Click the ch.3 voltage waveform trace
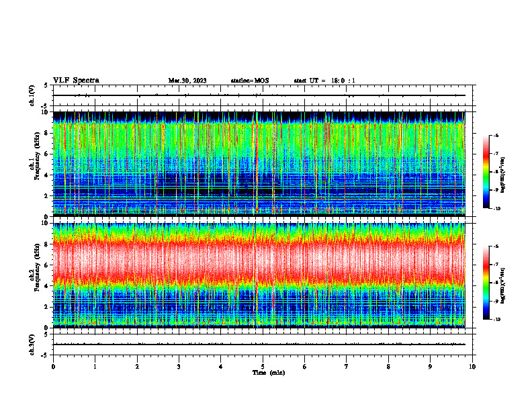Image resolution: width=532 pixels, height=411 pixels. pos(259,345)
